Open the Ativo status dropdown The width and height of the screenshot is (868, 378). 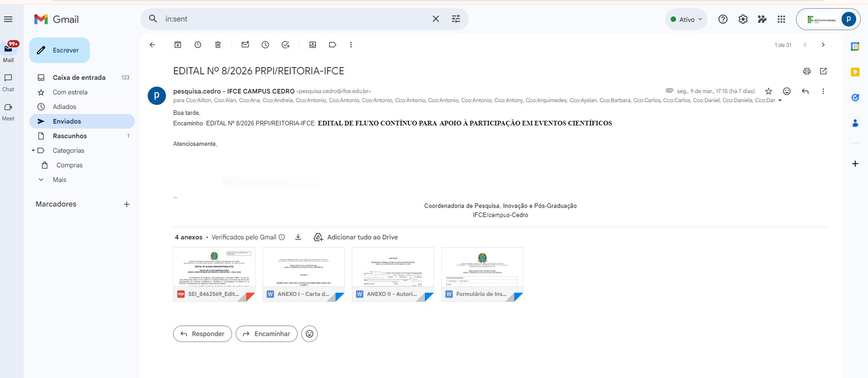pyautogui.click(x=686, y=19)
